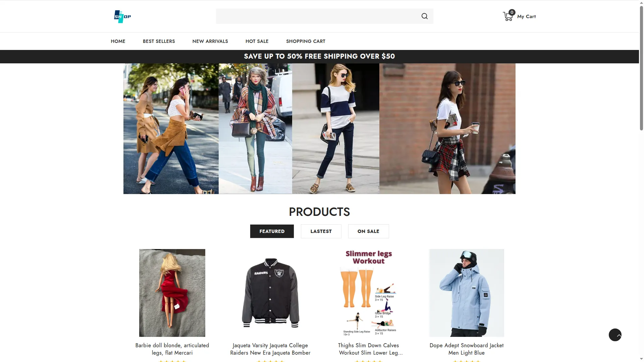Click the Shop logo in the header
The image size is (644, 362).
pos(122,16)
